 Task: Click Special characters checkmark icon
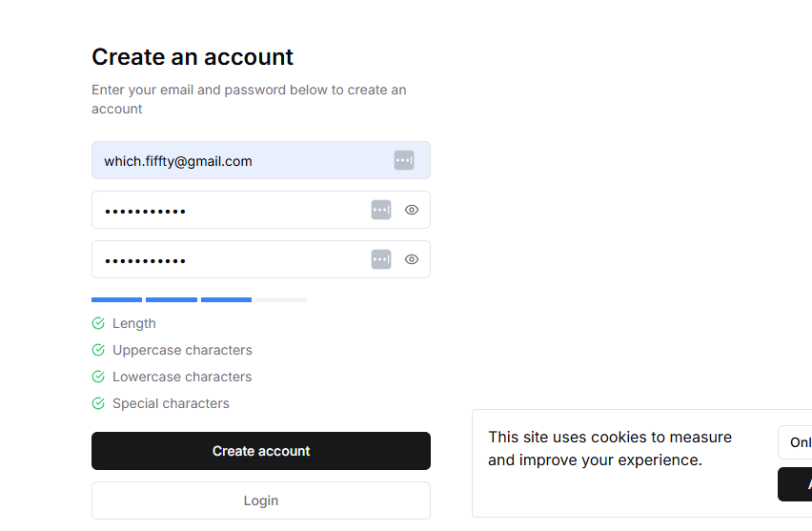pos(98,403)
